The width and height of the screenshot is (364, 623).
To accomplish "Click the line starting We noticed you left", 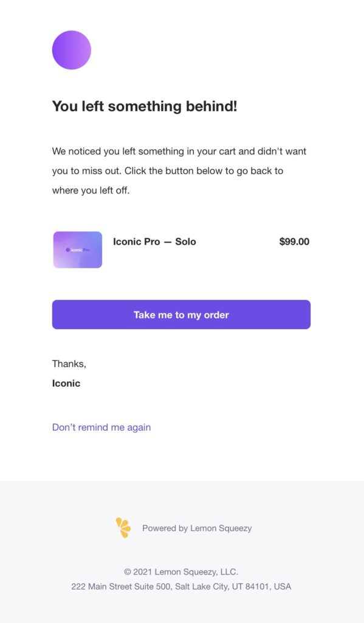I will tap(179, 151).
